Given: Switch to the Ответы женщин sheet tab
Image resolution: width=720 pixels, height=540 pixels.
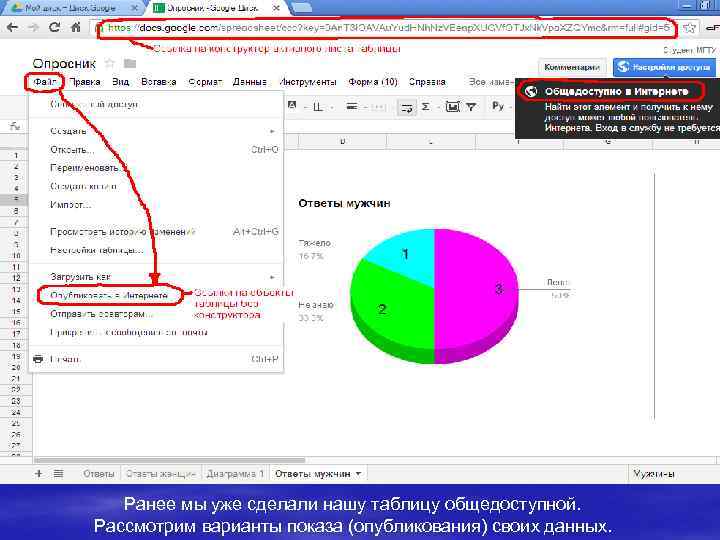Looking at the screenshot, I should click(161, 473).
